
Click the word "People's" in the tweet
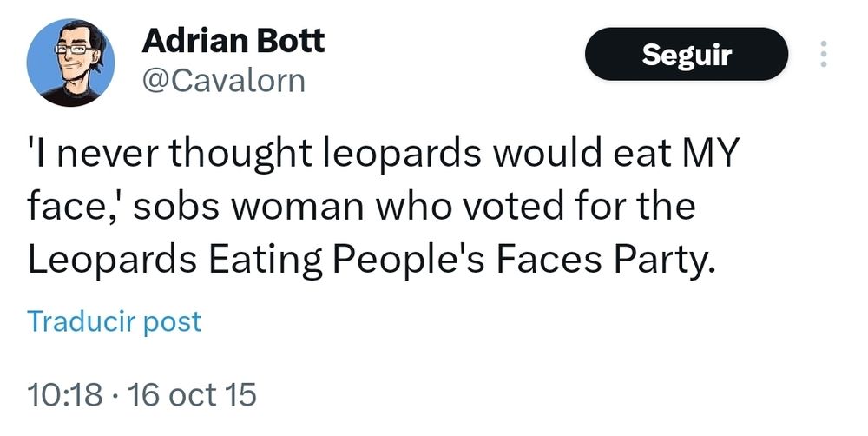click(409, 261)
